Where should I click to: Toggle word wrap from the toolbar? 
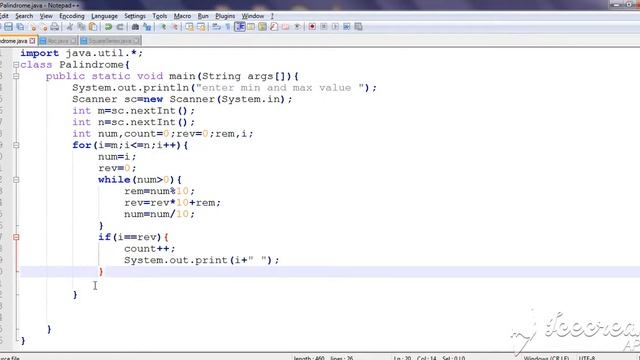216,27
